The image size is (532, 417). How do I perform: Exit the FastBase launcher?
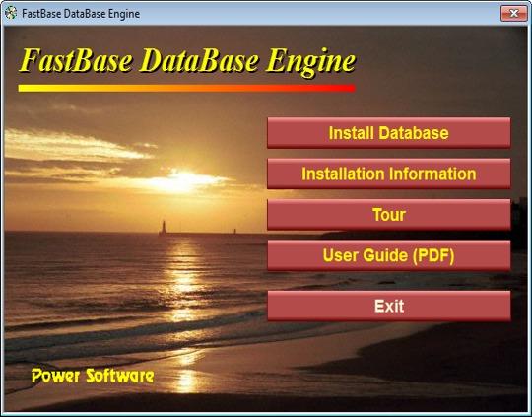pyautogui.click(x=389, y=306)
